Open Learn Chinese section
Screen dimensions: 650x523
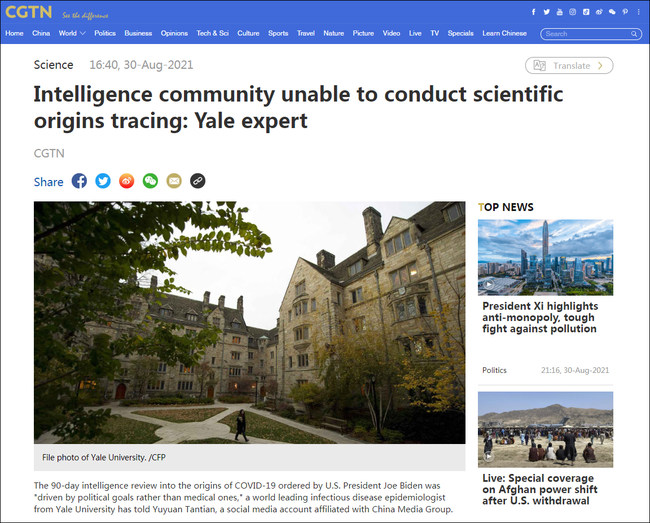tap(504, 33)
